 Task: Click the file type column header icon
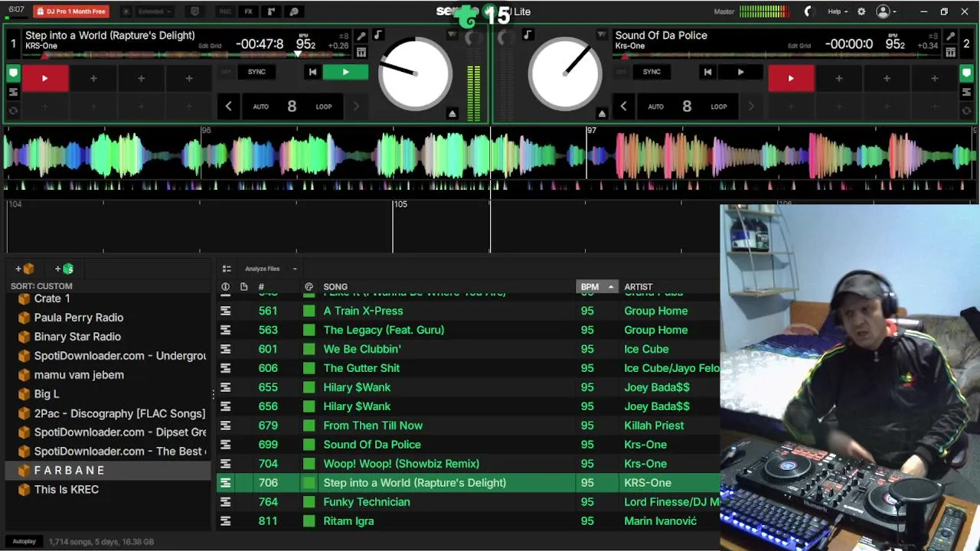[x=243, y=287]
